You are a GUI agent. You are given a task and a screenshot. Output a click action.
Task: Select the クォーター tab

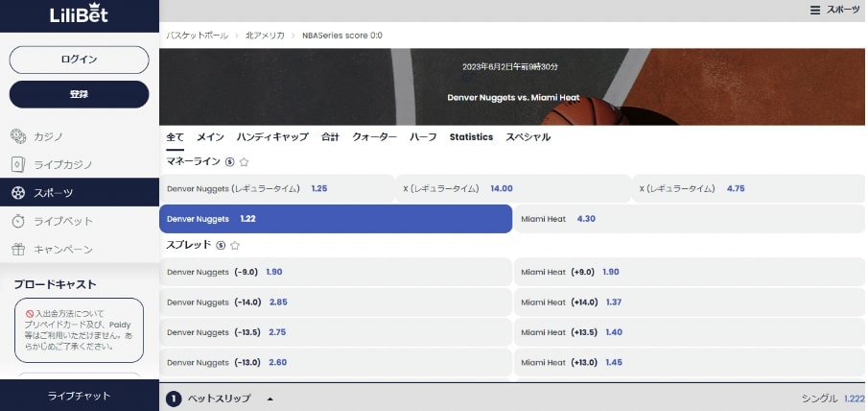point(375,136)
